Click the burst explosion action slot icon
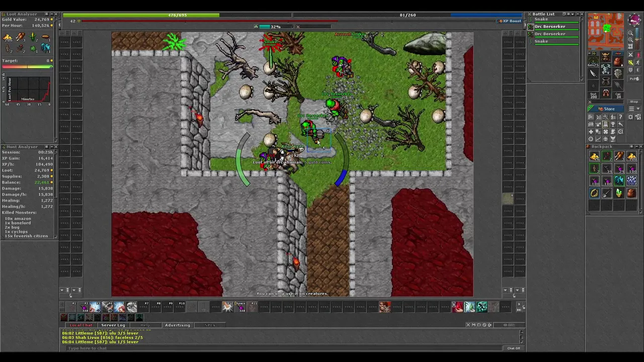Screen dimensions: 644x362 pyautogui.click(x=227, y=306)
